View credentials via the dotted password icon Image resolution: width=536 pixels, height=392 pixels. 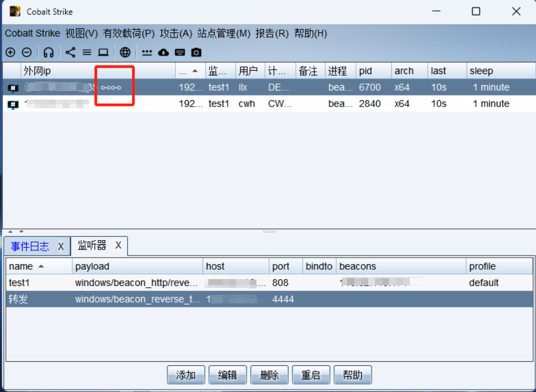147,52
